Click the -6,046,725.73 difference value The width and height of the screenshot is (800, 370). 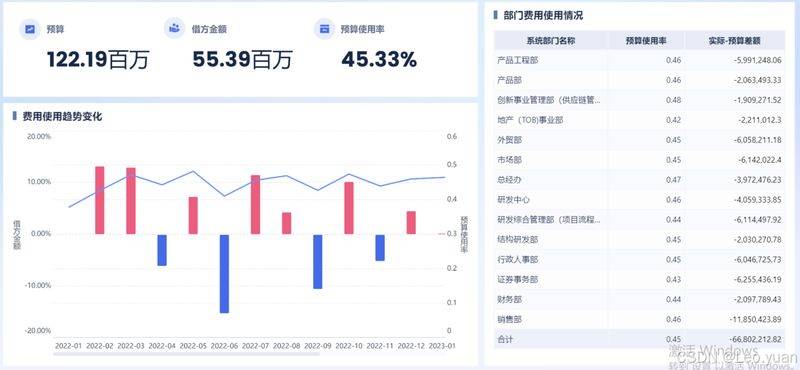click(x=758, y=260)
